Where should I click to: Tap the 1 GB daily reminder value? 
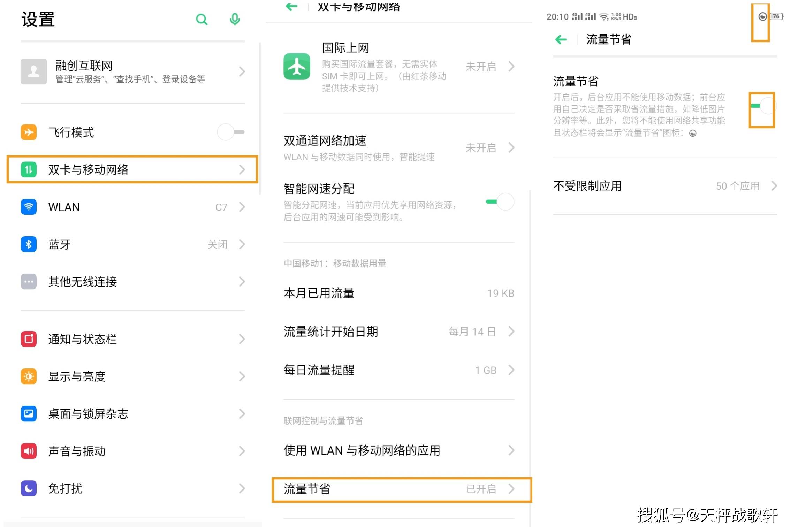coord(486,370)
